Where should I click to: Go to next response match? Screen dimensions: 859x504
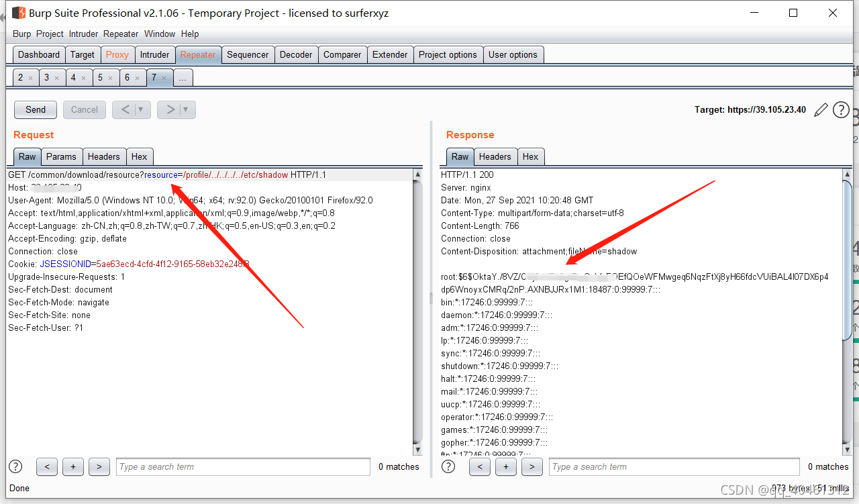pyautogui.click(x=532, y=466)
